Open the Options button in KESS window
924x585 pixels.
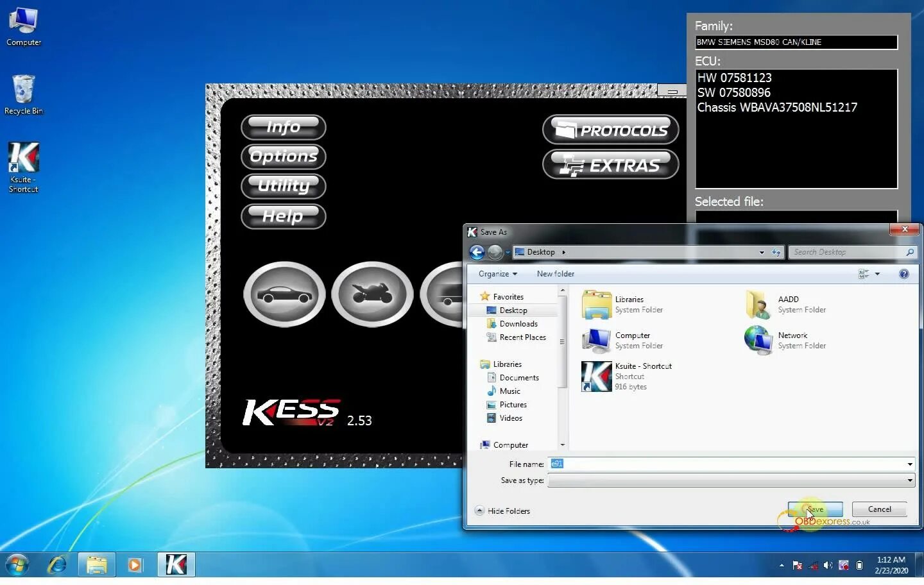pos(283,157)
